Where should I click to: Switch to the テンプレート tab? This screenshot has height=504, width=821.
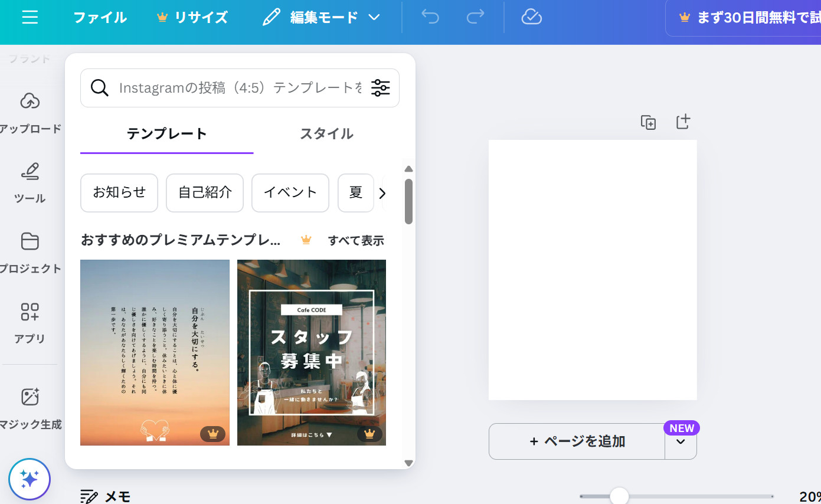click(167, 134)
